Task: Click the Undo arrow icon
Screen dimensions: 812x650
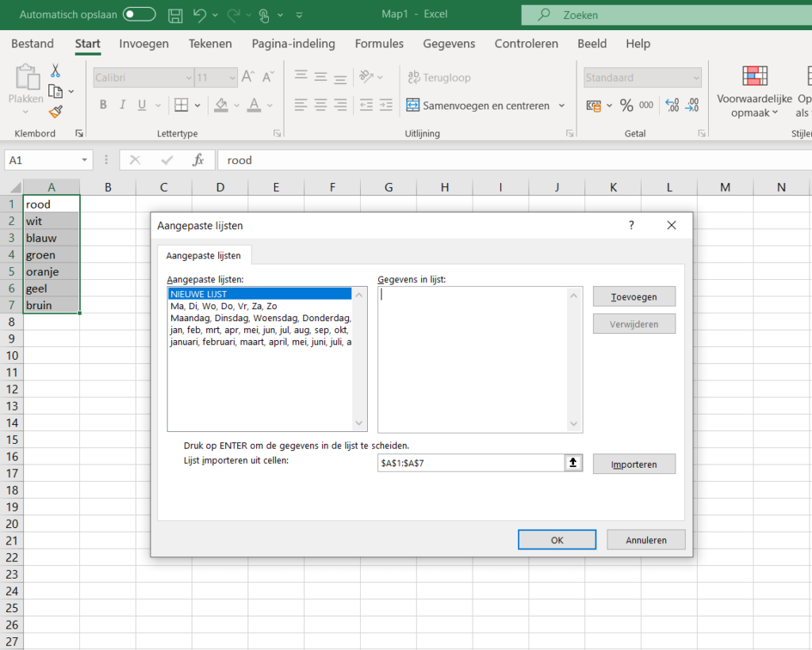Action: click(200, 15)
